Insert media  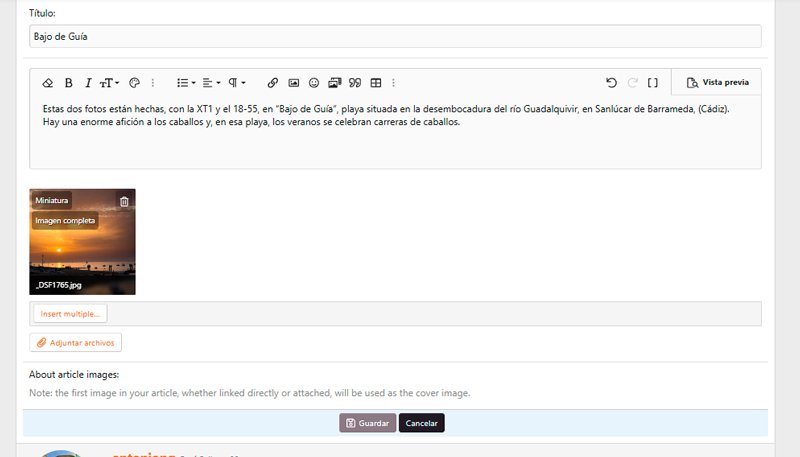[x=335, y=83]
